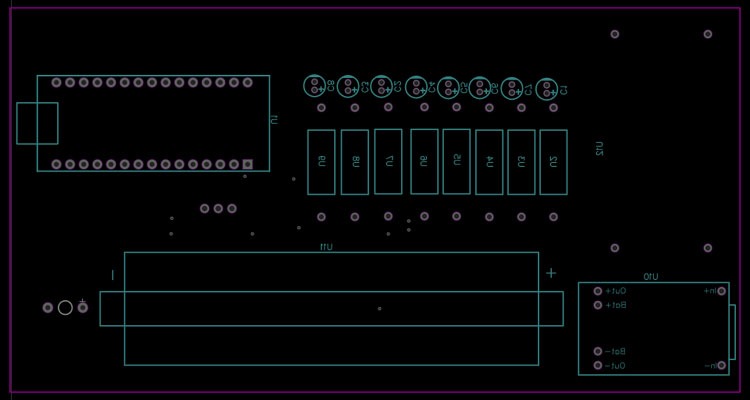Click the plus polarity marker of battery holder
Viewport: 750px width, 400px height.
point(550,273)
